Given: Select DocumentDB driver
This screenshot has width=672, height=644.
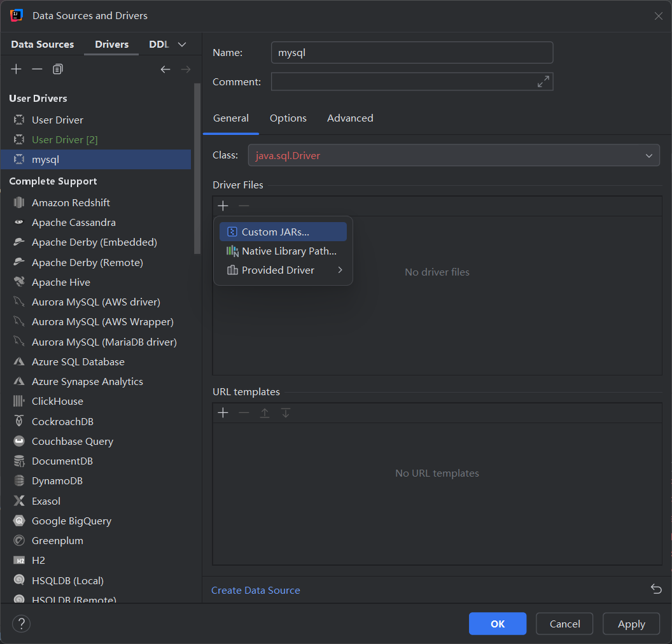Looking at the screenshot, I should [x=96, y=461].
